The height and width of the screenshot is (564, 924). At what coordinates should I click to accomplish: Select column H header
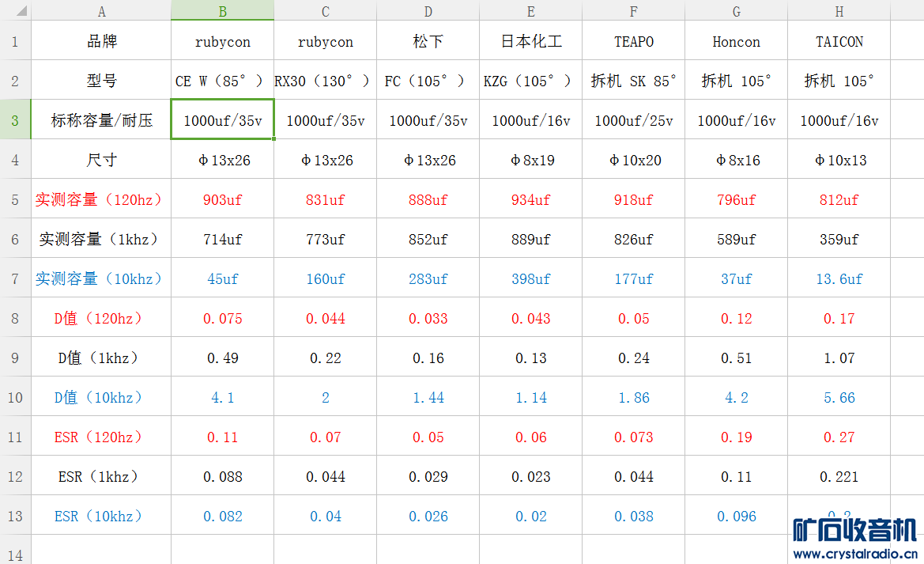point(839,10)
